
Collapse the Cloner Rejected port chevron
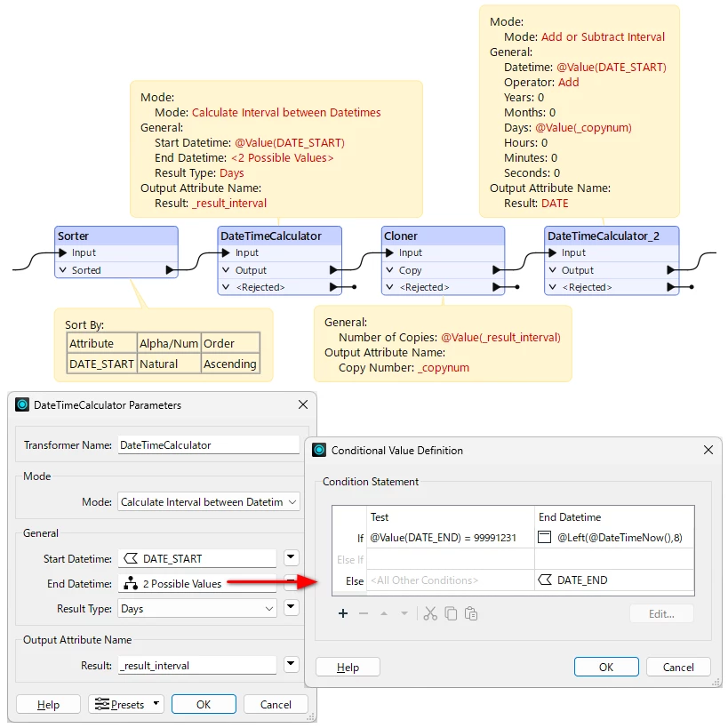[389, 287]
